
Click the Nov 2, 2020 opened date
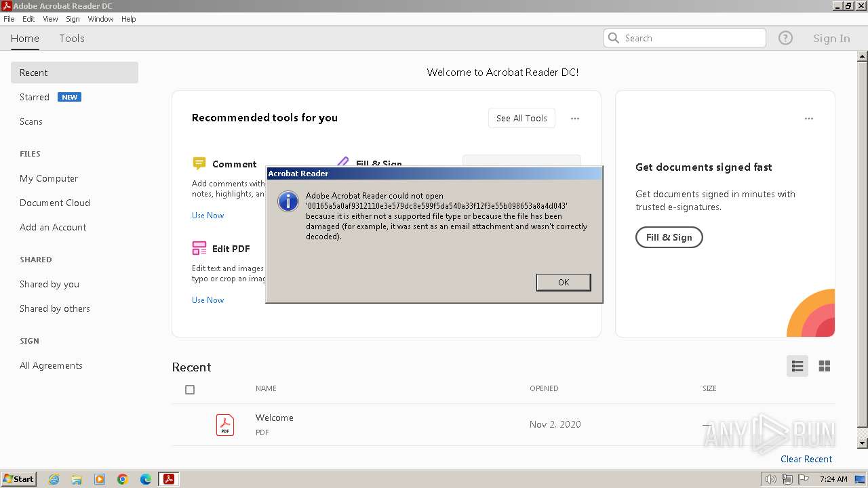tap(555, 424)
